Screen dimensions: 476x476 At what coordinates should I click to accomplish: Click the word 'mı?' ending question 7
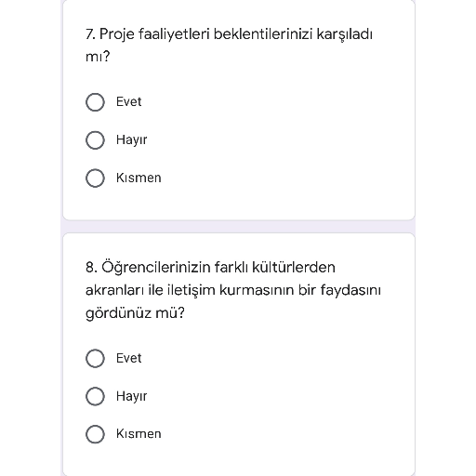(98, 57)
